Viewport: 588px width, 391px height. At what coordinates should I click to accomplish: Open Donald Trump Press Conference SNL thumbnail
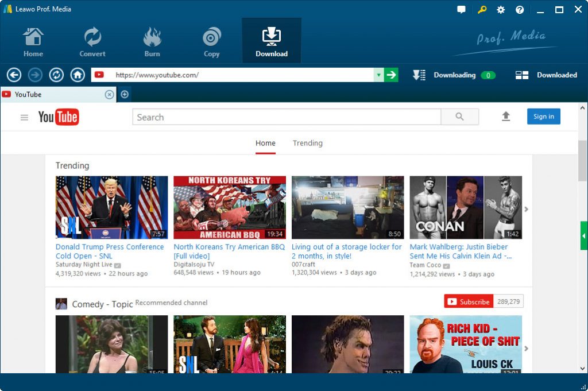[112, 207]
